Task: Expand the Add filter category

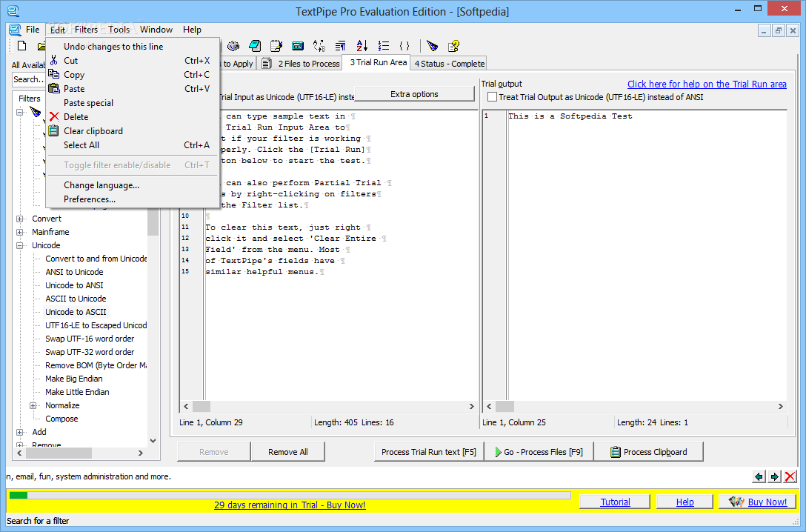Action: (x=19, y=432)
